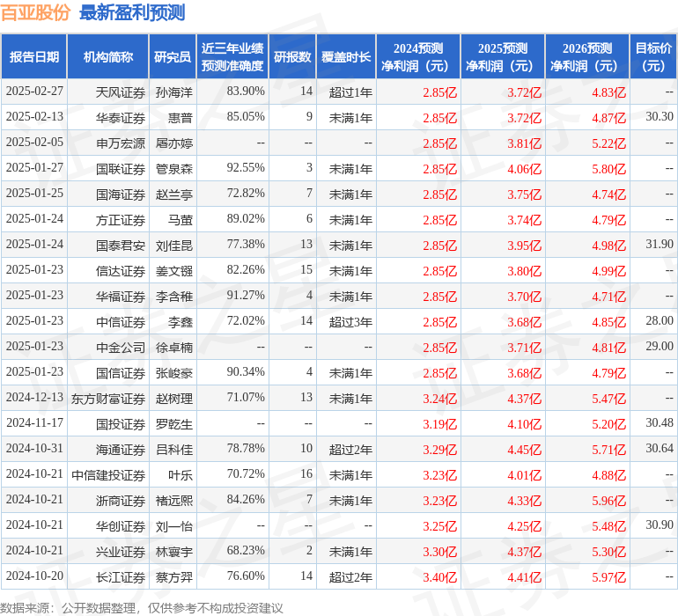
Task: Click the 最新盈利预测 heading text
Action: coord(132,12)
